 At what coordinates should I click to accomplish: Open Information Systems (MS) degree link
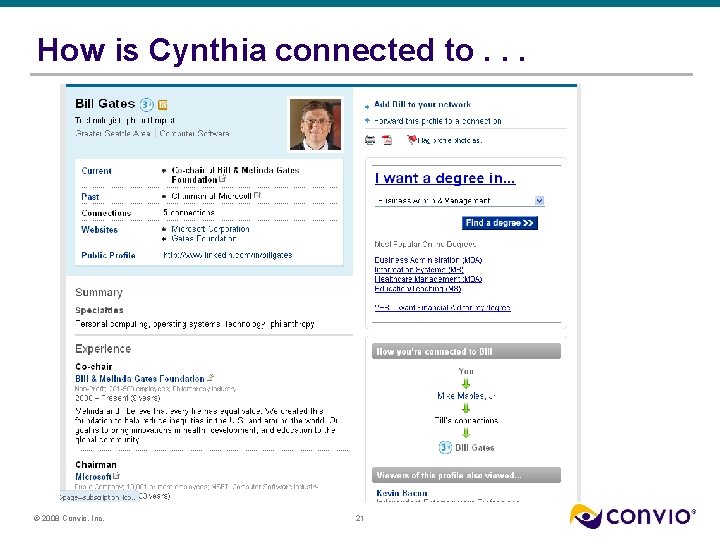tap(419, 270)
